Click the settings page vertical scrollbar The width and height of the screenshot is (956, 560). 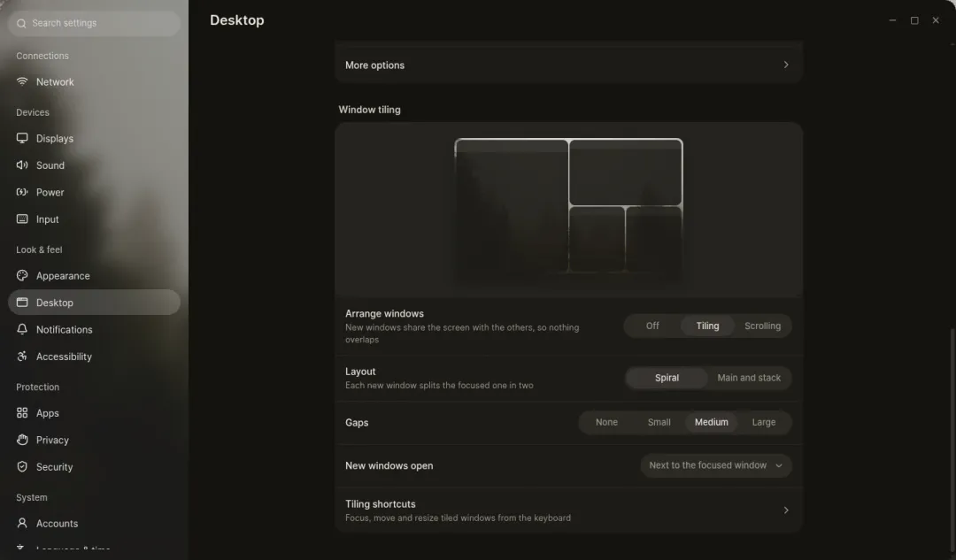click(952, 439)
